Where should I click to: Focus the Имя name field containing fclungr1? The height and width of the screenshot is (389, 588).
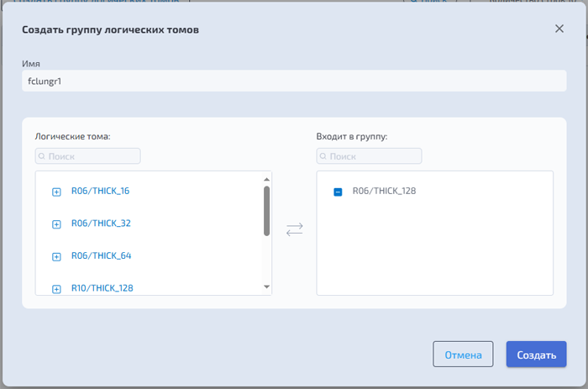pyautogui.click(x=294, y=81)
